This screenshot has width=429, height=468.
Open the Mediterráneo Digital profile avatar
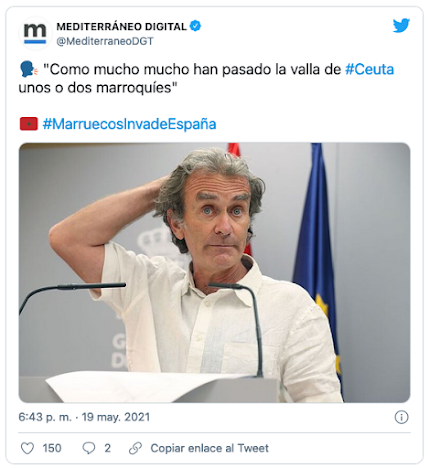click(x=35, y=33)
